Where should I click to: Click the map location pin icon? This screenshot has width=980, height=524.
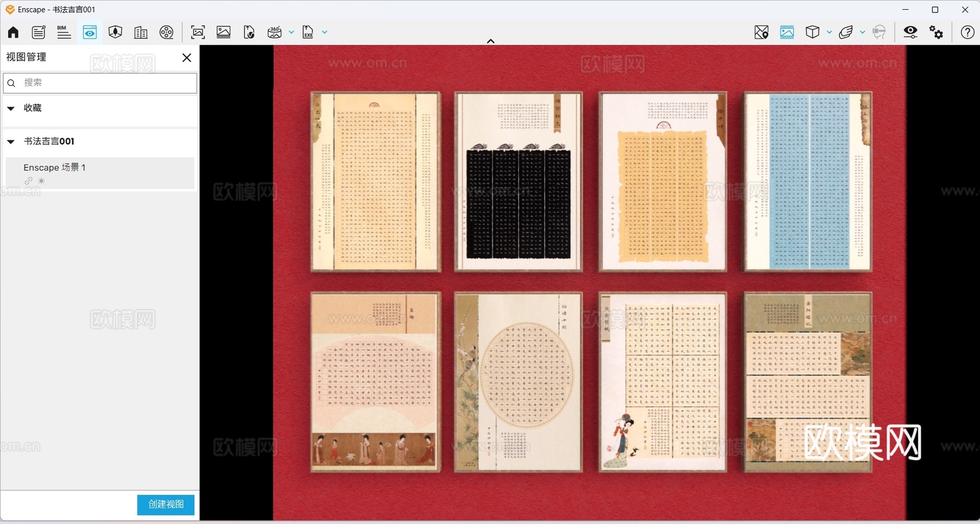click(x=762, y=32)
